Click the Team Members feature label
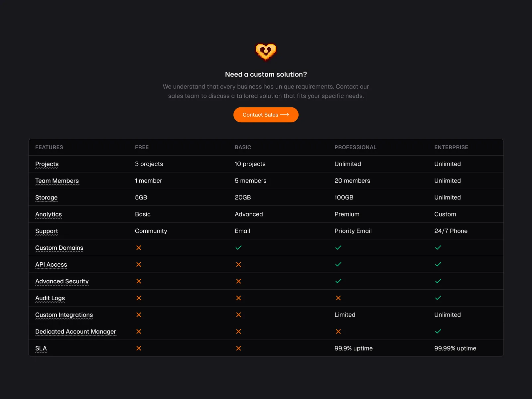 tap(57, 181)
